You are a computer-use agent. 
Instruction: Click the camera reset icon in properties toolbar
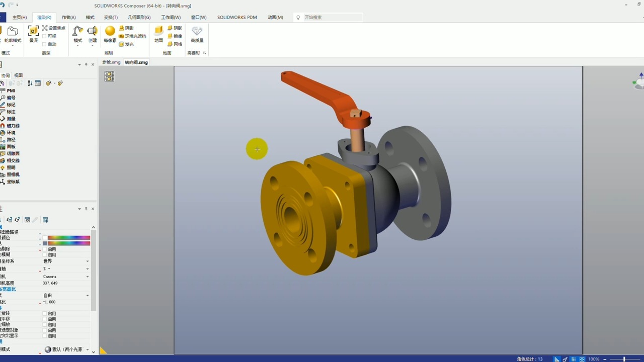(x=27, y=220)
